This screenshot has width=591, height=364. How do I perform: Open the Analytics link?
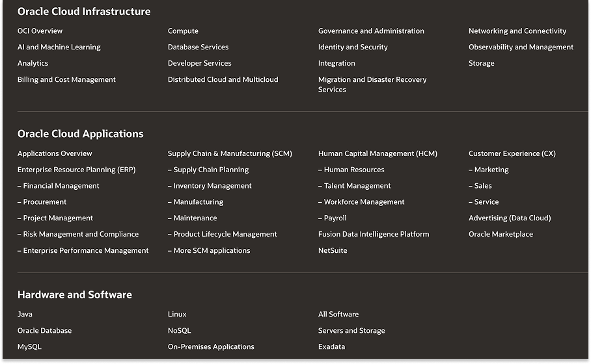tap(33, 63)
